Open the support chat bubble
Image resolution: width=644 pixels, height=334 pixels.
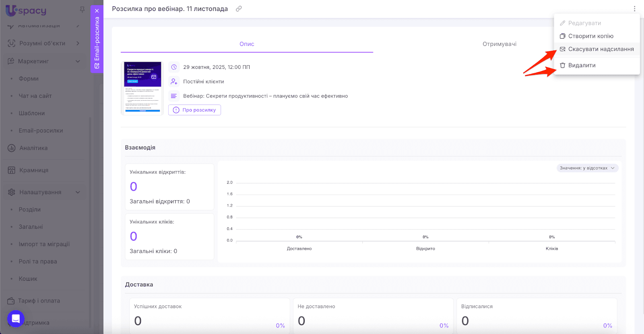pyautogui.click(x=16, y=319)
